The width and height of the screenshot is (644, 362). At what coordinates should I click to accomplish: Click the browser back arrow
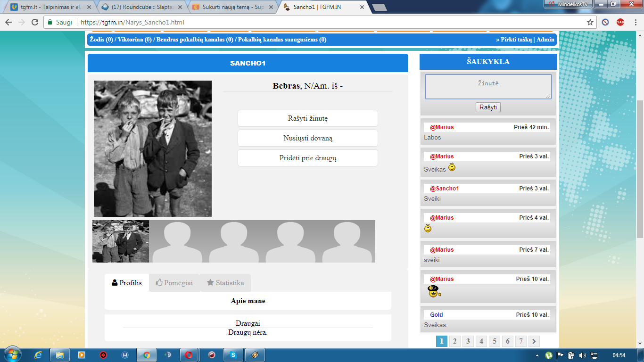(x=8, y=22)
